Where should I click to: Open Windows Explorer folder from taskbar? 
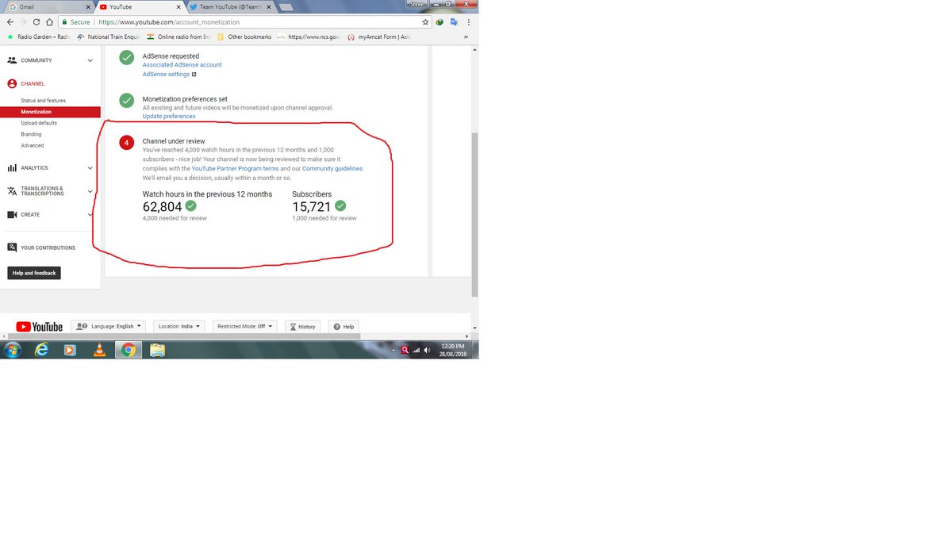157,350
